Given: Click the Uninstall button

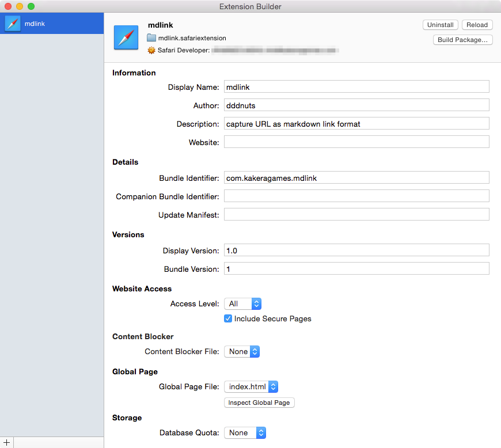Looking at the screenshot, I should [x=440, y=25].
